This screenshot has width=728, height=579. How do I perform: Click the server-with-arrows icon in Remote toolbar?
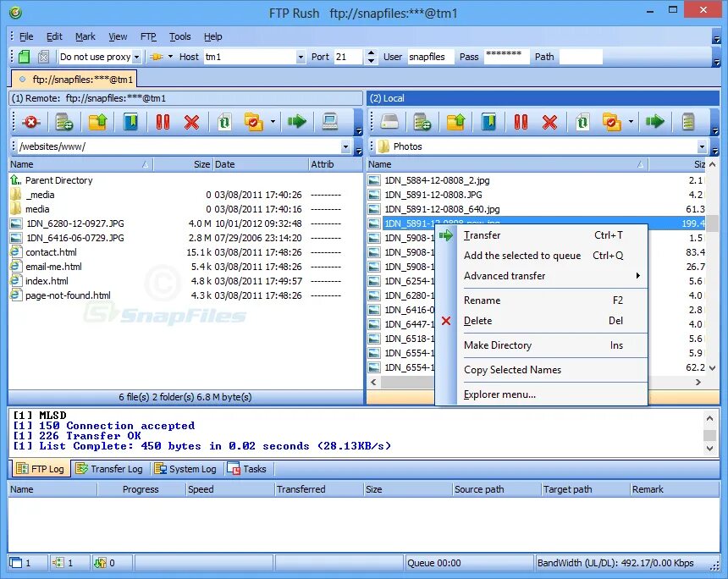[64, 122]
